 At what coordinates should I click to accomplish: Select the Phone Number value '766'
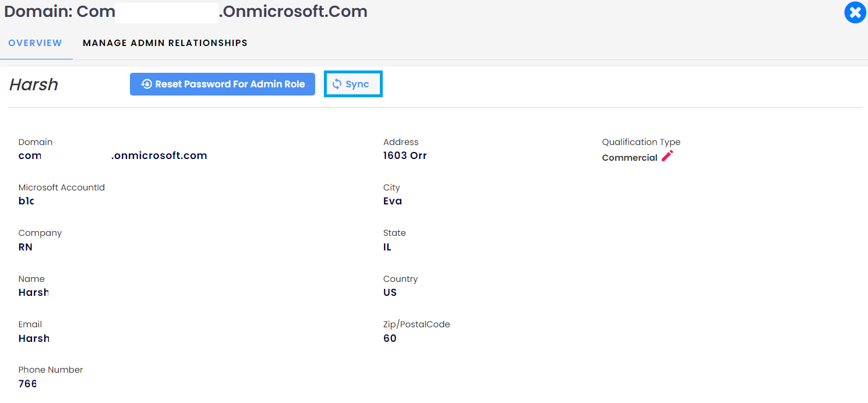pyautogui.click(x=27, y=384)
